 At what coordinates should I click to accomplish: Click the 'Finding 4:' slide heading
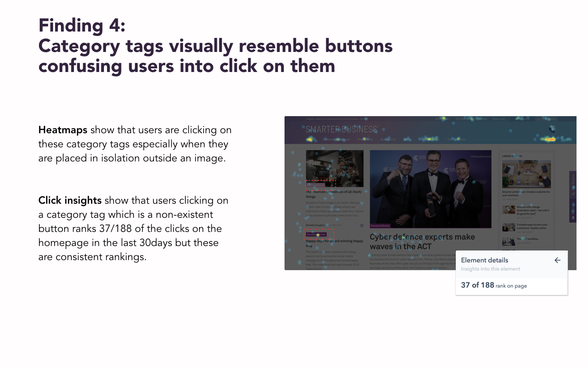pos(82,26)
